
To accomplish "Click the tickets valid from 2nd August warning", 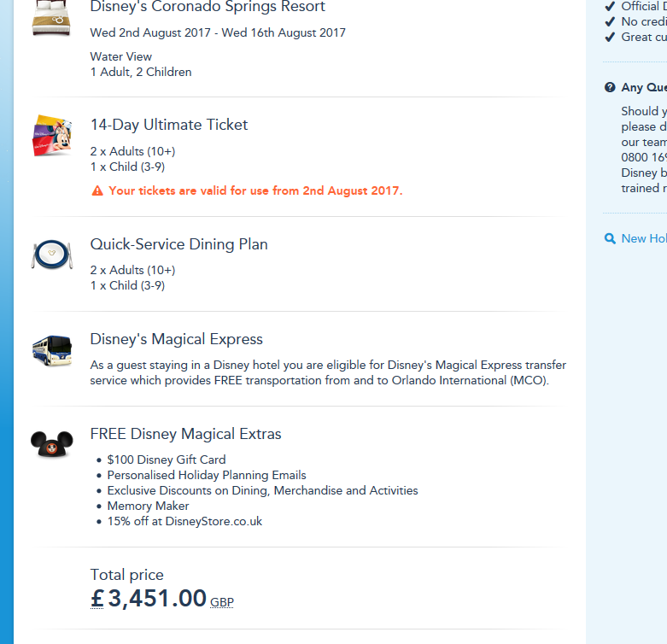I will [x=255, y=190].
